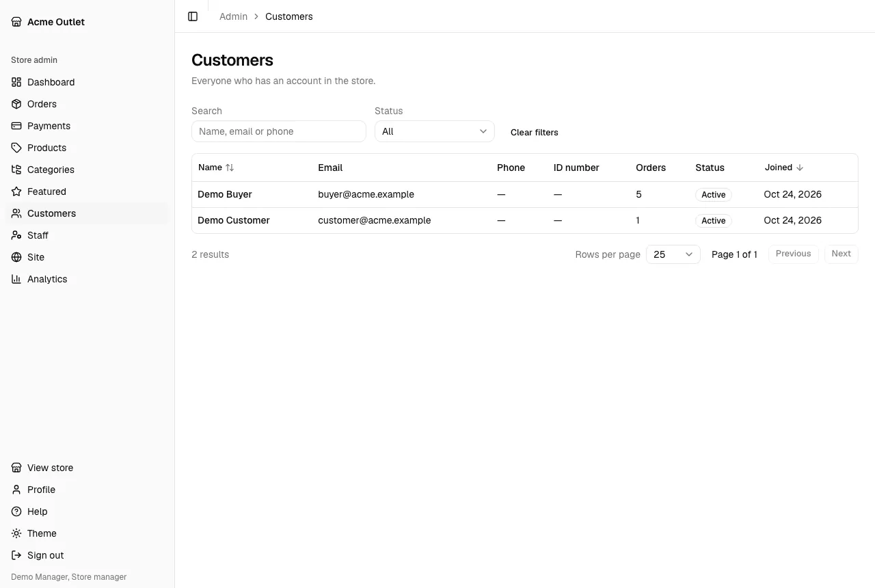Open Products from the sidebar menu
The width and height of the screenshot is (875, 588).
(87, 148)
